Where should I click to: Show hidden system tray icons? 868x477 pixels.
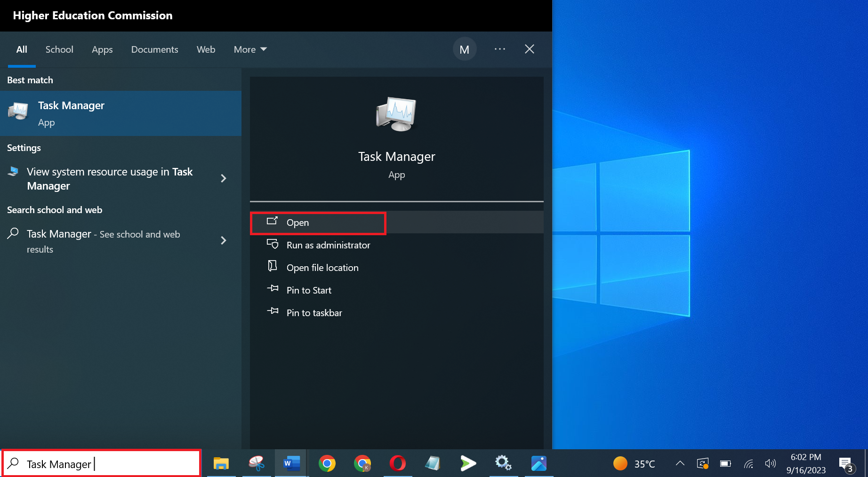click(x=680, y=463)
